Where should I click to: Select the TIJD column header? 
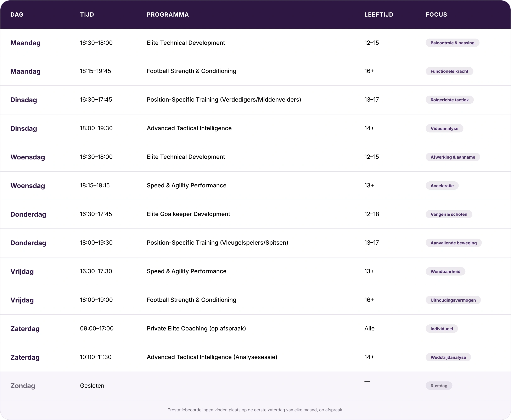[x=87, y=15]
